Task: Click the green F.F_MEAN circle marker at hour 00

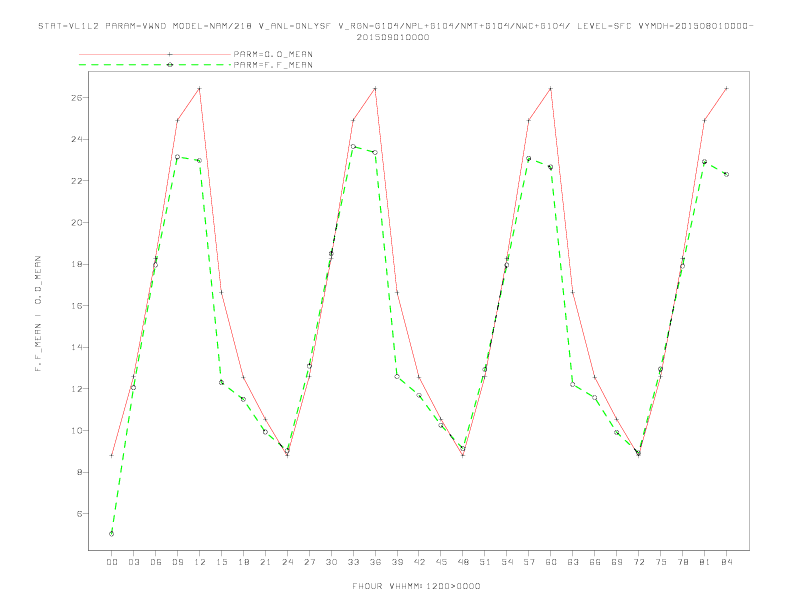Action: tap(112, 534)
